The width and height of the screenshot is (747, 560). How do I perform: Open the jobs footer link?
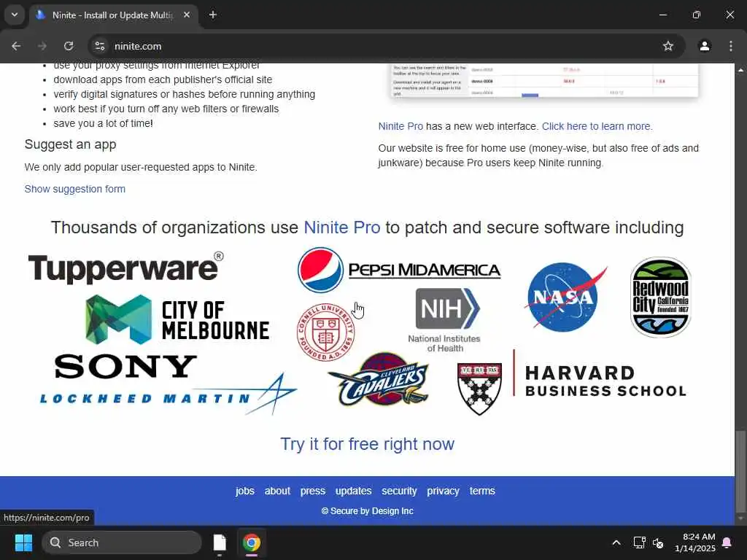[245, 491]
